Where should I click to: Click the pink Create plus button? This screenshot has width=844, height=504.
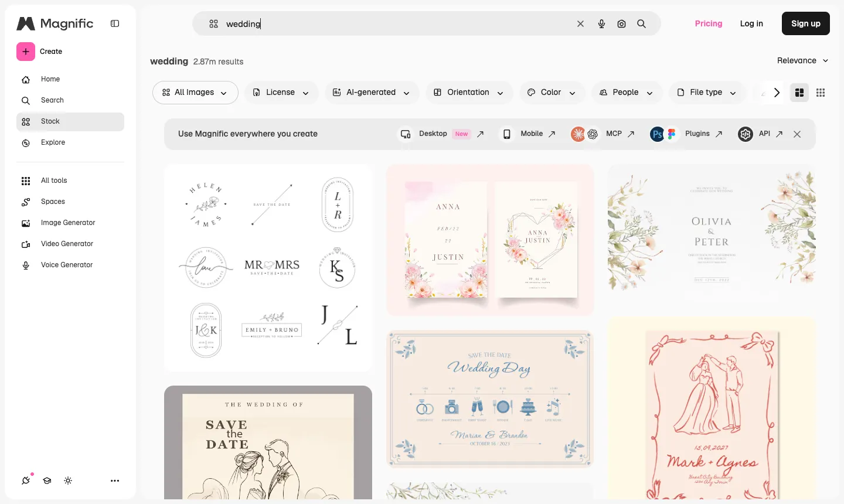[26, 52]
